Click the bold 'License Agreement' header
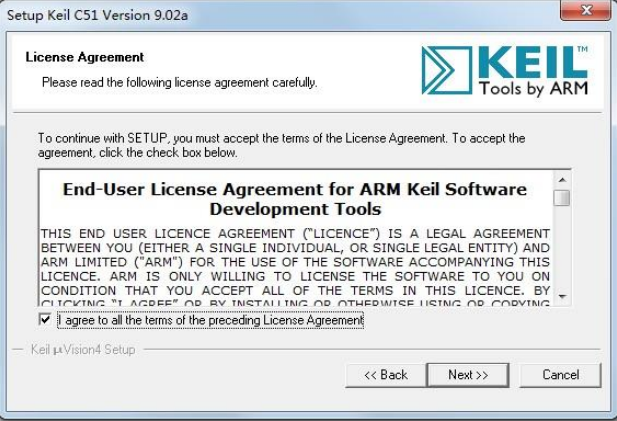The width and height of the screenshot is (617, 421). (x=85, y=57)
